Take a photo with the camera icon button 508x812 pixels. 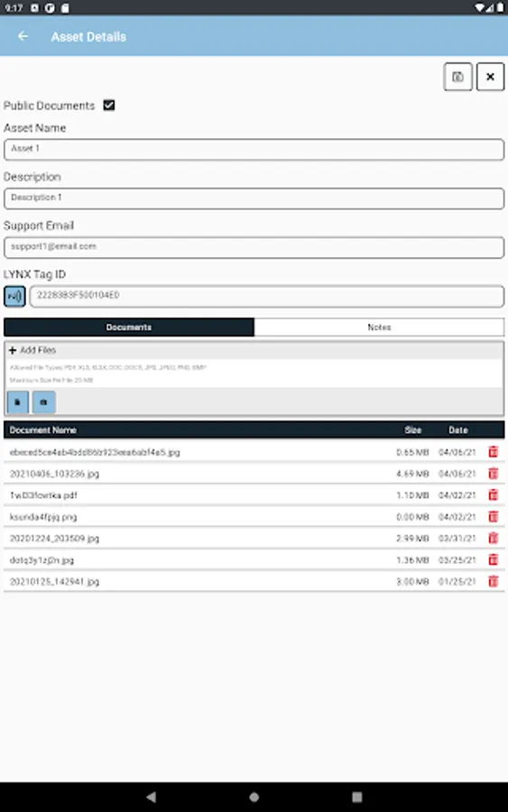coord(43,401)
